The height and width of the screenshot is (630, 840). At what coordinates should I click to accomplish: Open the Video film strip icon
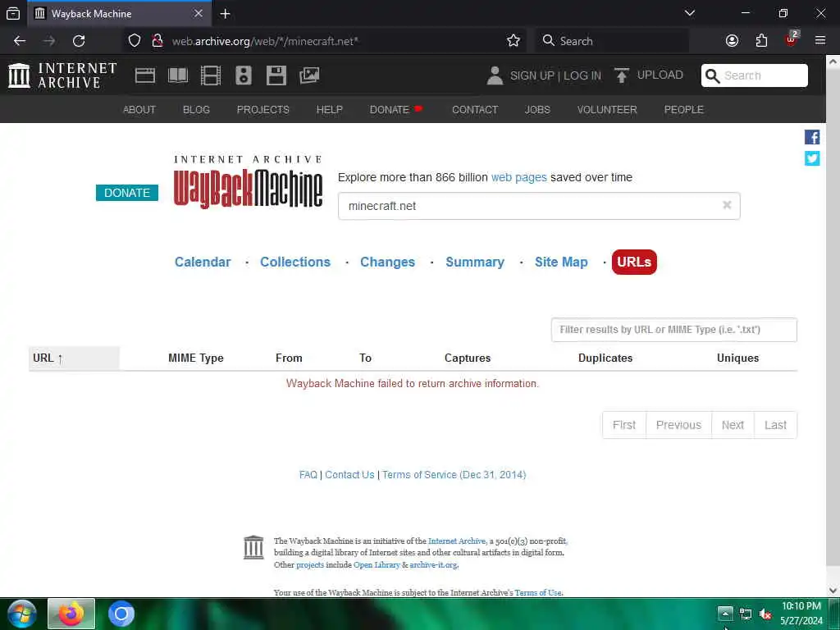click(211, 75)
